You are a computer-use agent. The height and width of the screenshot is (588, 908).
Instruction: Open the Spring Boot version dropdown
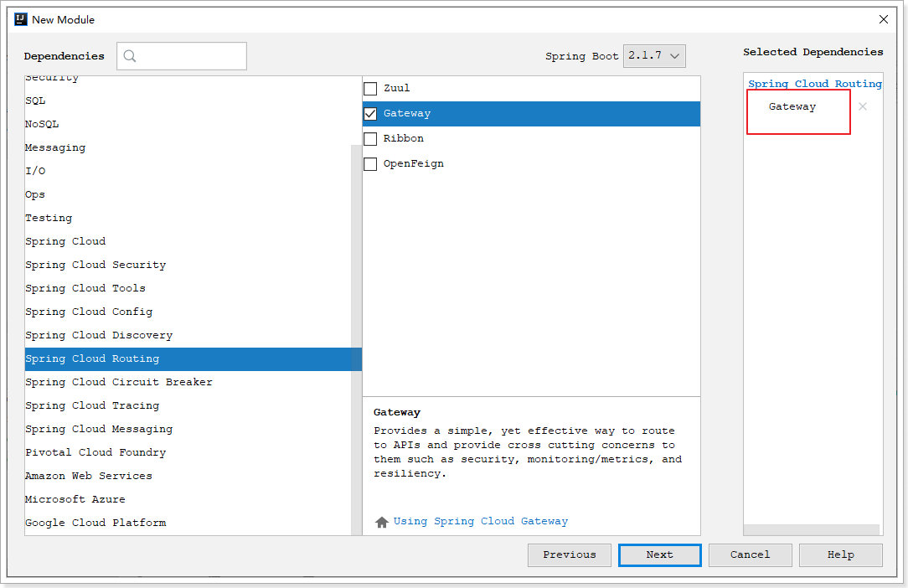click(654, 55)
